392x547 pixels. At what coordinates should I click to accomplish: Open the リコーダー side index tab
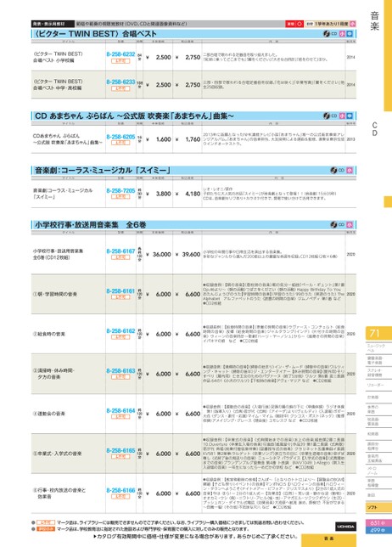click(x=378, y=385)
